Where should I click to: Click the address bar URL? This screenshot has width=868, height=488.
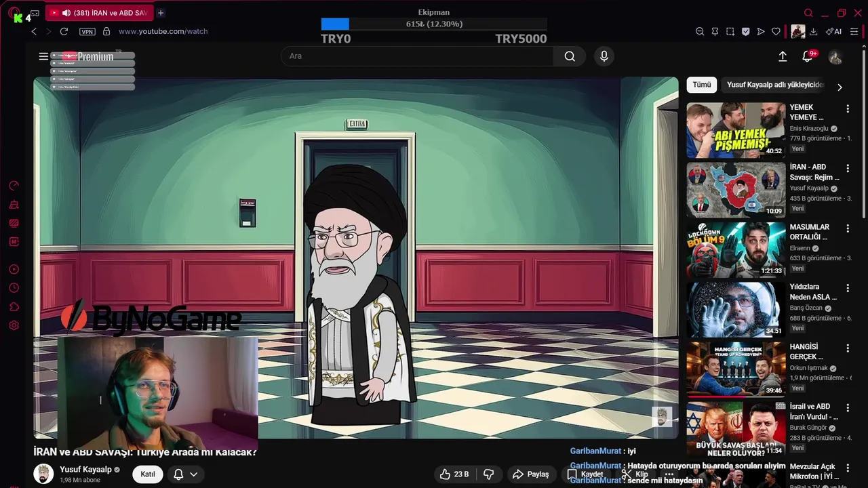pos(163,31)
